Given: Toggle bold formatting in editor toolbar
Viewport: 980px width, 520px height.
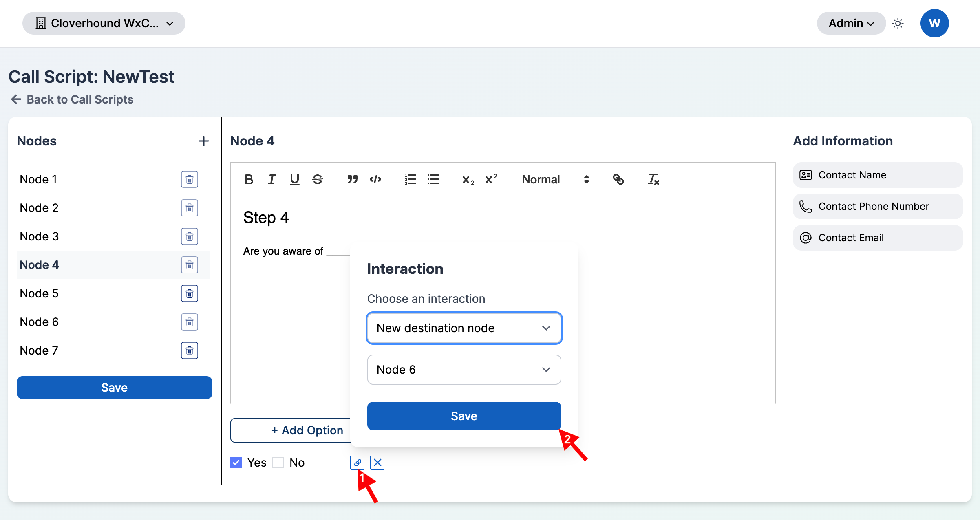Looking at the screenshot, I should [249, 179].
